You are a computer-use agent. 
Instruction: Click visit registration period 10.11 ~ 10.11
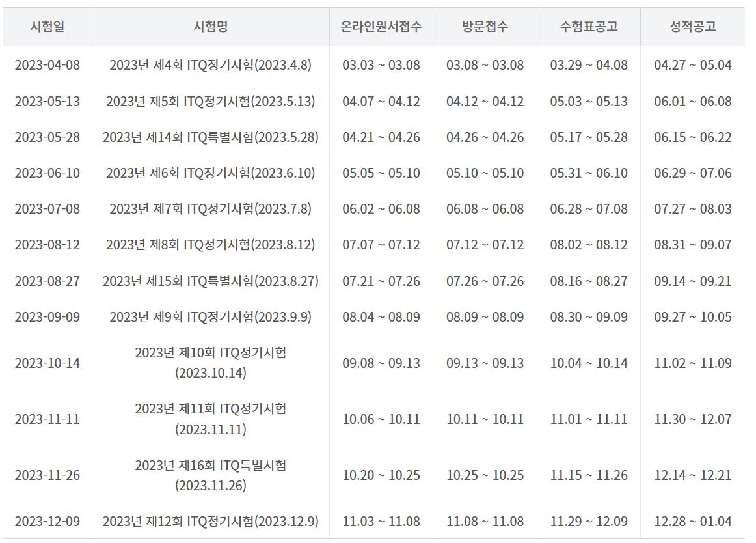(485, 419)
